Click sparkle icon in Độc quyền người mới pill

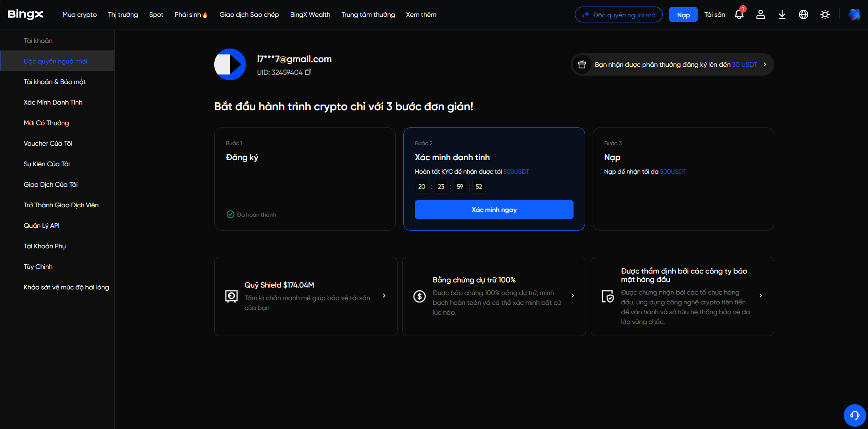tap(586, 14)
